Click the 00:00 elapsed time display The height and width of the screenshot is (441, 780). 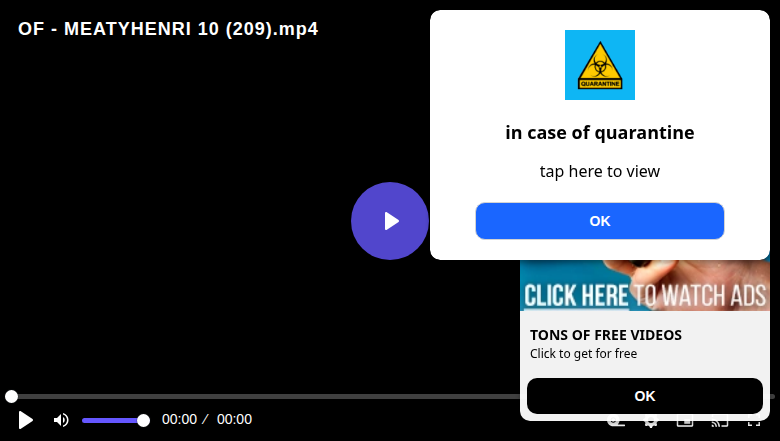click(x=179, y=420)
